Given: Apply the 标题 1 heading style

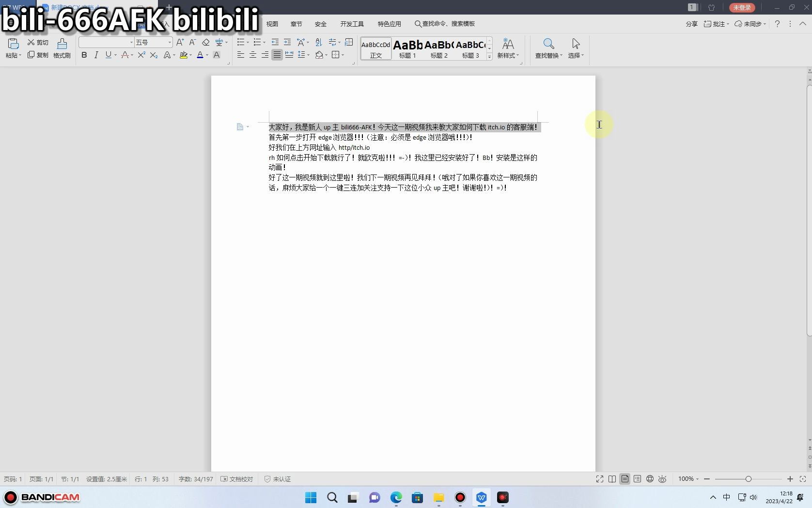Looking at the screenshot, I should 407,49.
